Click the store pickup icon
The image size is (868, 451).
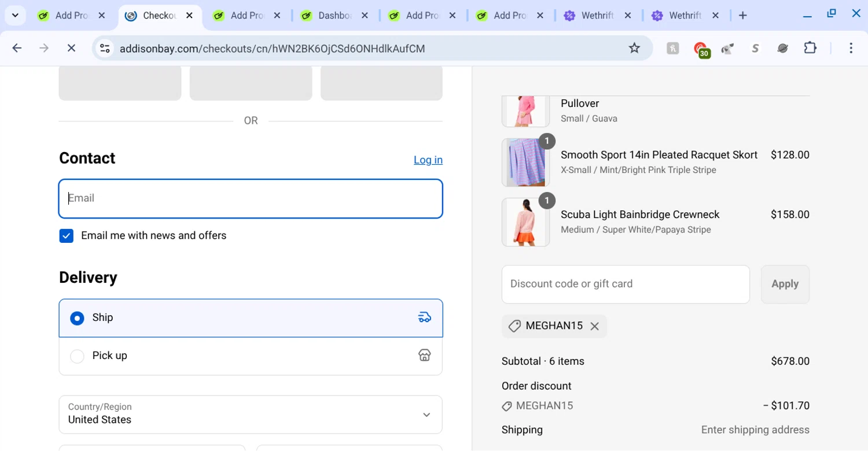tap(425, 356)
